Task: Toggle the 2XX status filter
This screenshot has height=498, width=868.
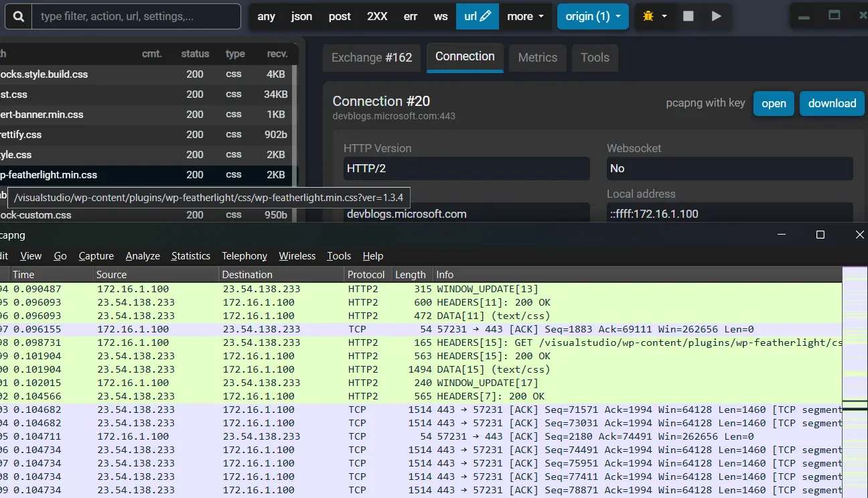Action: [377, 16]
